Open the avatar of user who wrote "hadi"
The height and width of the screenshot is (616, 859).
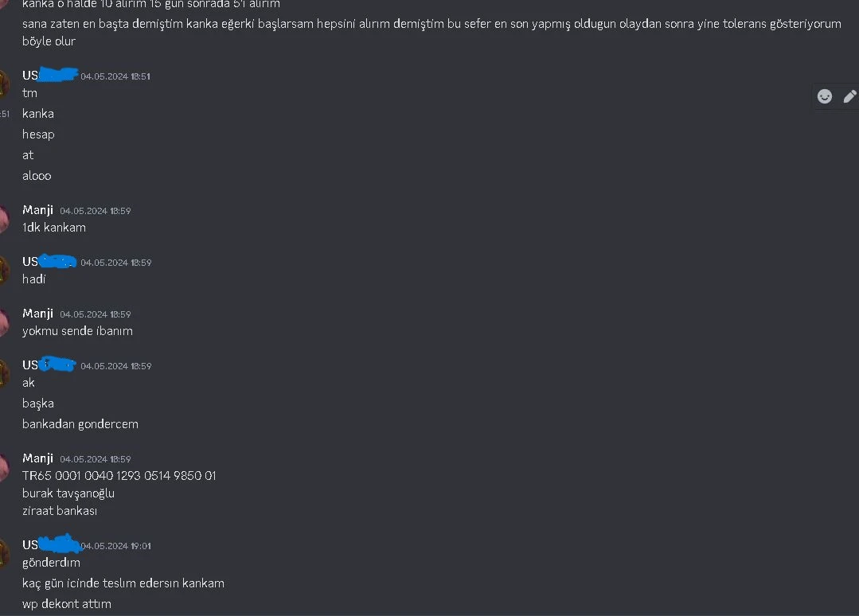[x=4, y=271]
